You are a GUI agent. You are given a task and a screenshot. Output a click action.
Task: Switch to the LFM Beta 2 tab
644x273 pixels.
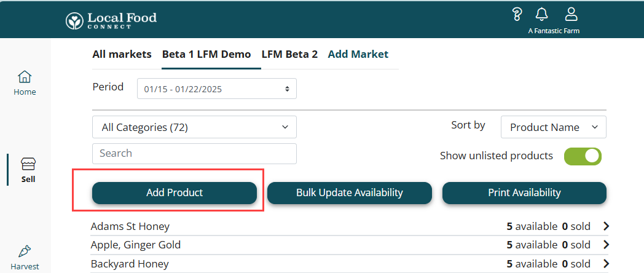[x=289, y=54]
